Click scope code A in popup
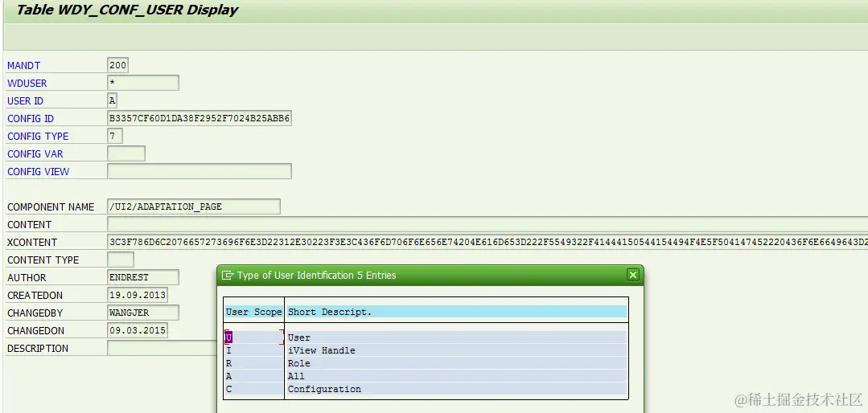The height and width of the screenshot is (413, 868). point(228,376)
